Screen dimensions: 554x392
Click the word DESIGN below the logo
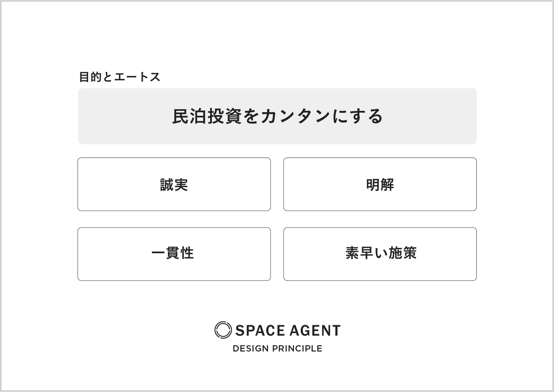tap(250, 349)
